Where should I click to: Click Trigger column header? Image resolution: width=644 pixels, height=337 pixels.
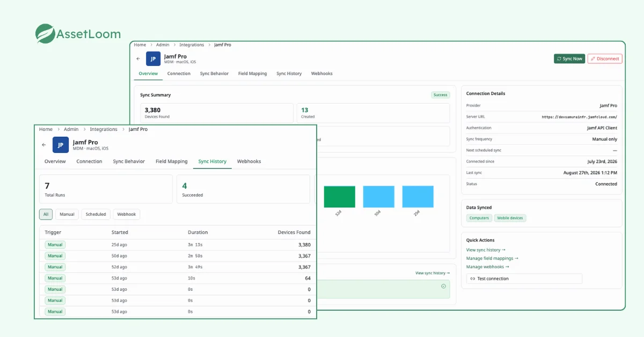coord(53,232)
